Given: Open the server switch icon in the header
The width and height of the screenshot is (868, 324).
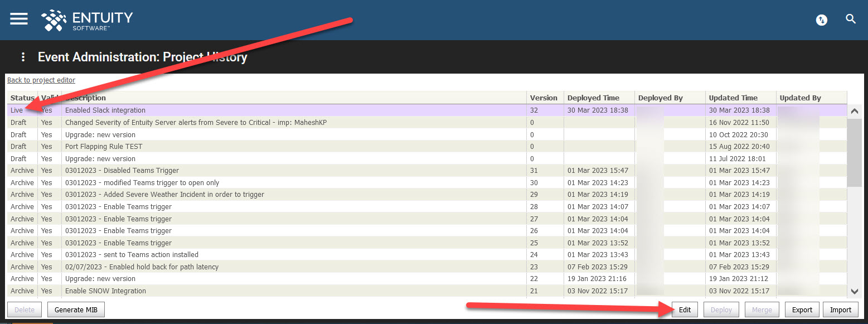Looking at the screenshot, I should [821, 20].
